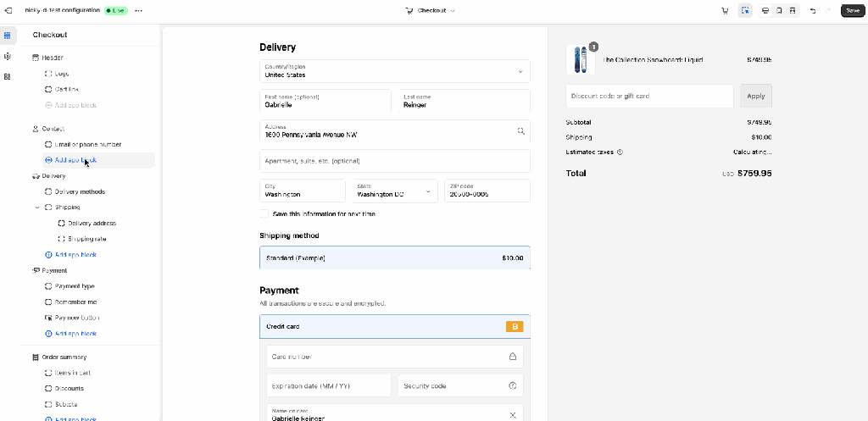Select the Credit card payment option
Screen dimensions: 868x421
click(x=394, y=326)
